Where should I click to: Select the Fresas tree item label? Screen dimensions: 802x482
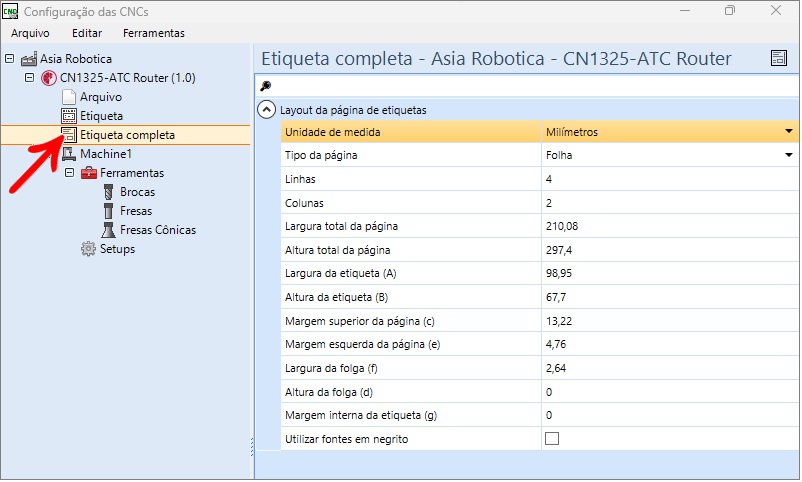click(x=136, y=211)
